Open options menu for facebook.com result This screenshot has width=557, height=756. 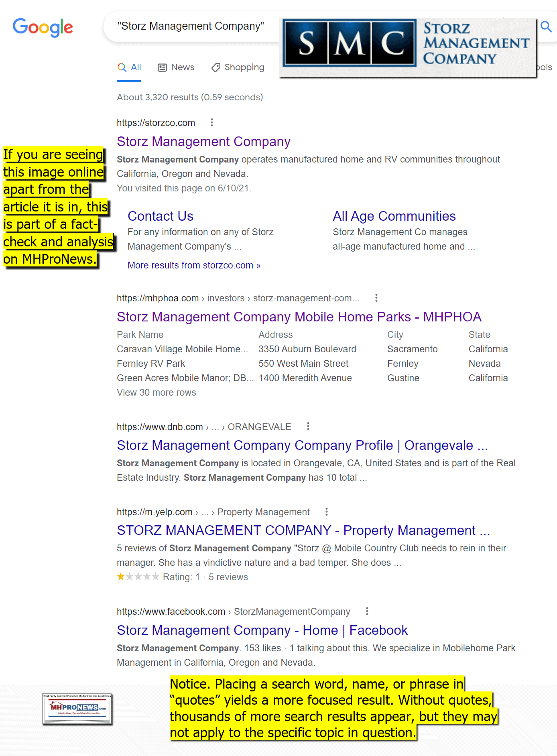click(367, 611)
